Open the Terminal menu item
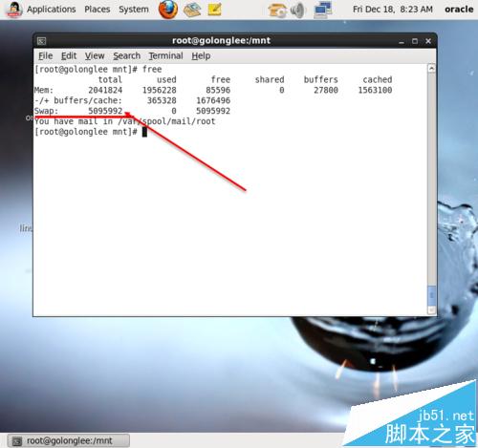Viewport: 478px width, 448px height. point(165,55)
